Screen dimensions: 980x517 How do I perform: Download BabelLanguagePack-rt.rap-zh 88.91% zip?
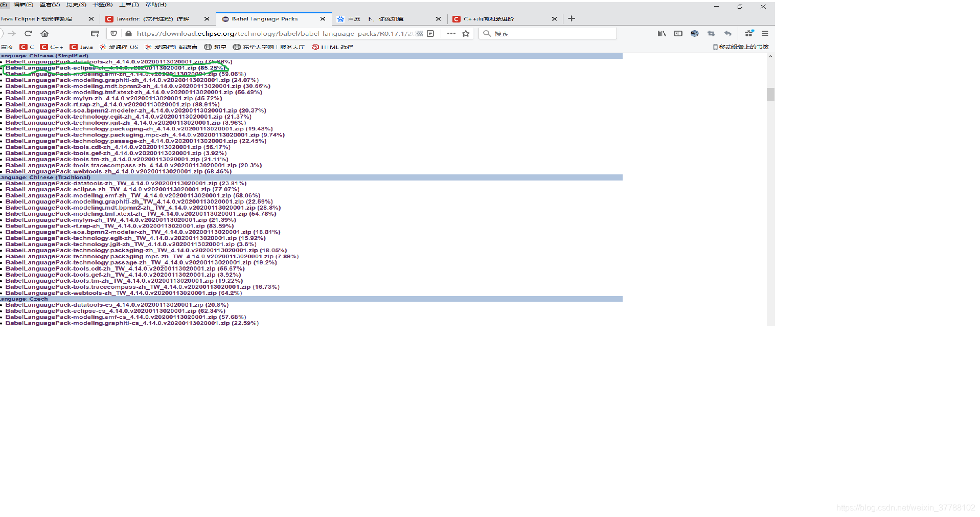(112, 104)
